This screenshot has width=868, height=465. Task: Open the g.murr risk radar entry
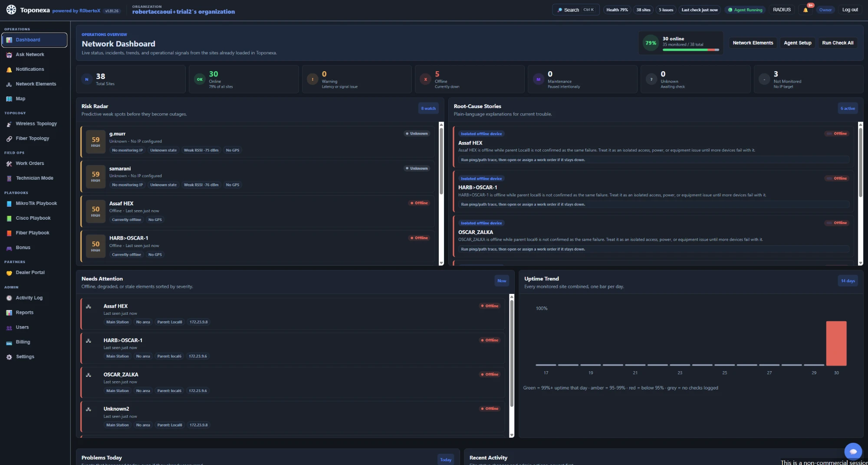click(x=257, y=142)
